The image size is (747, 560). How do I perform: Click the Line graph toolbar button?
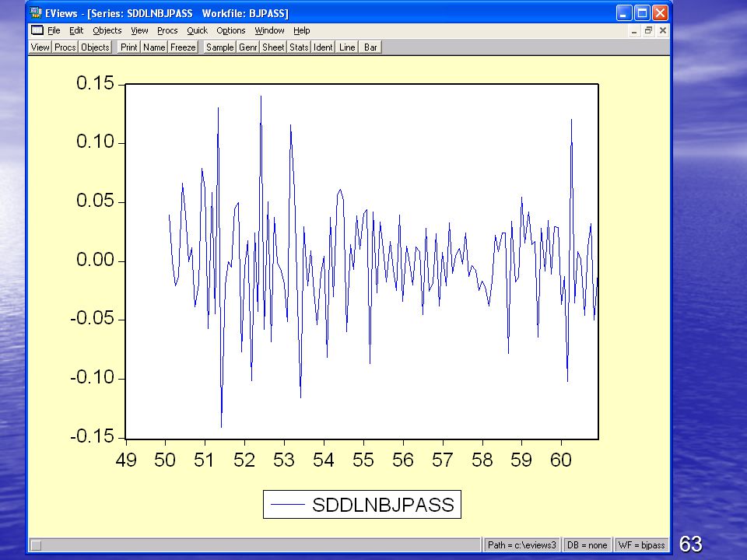pos(347,47)
